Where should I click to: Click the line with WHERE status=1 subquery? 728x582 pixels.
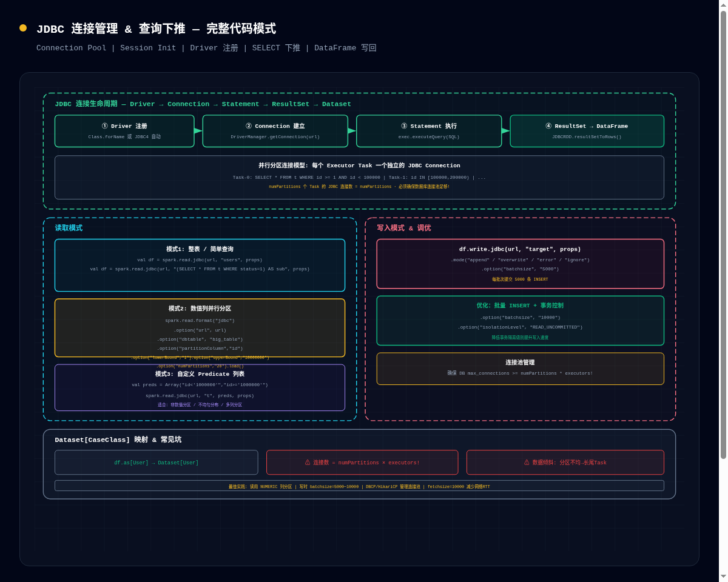pos(200,269)
